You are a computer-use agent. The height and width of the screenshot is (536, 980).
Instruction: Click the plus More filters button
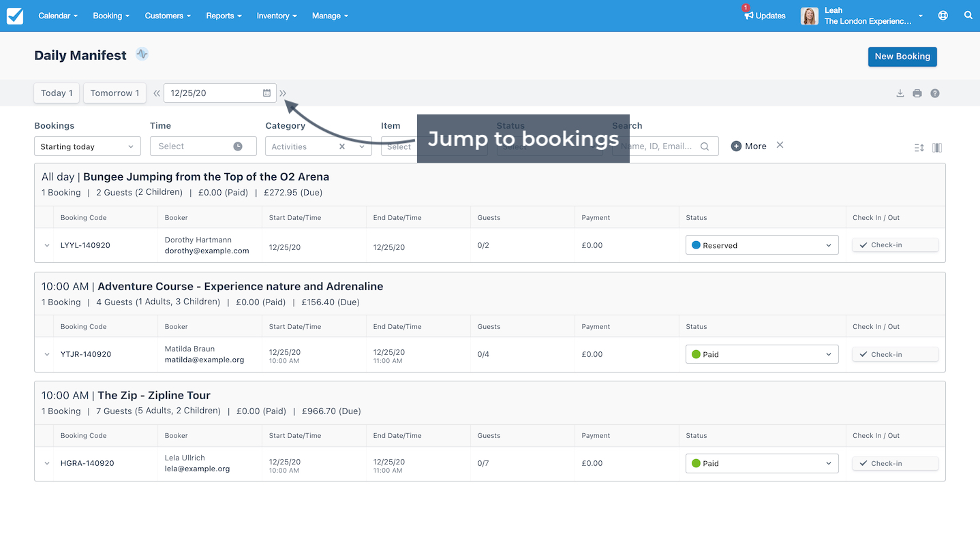748,146
